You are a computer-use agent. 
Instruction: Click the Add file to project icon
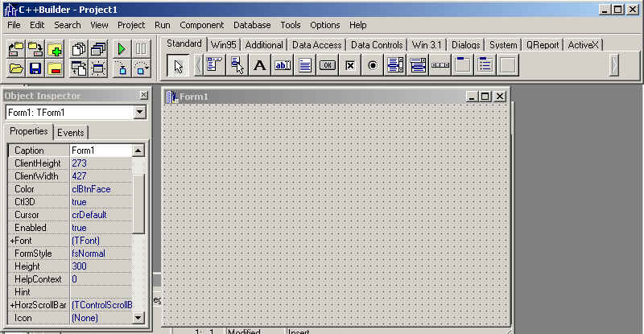55,49
